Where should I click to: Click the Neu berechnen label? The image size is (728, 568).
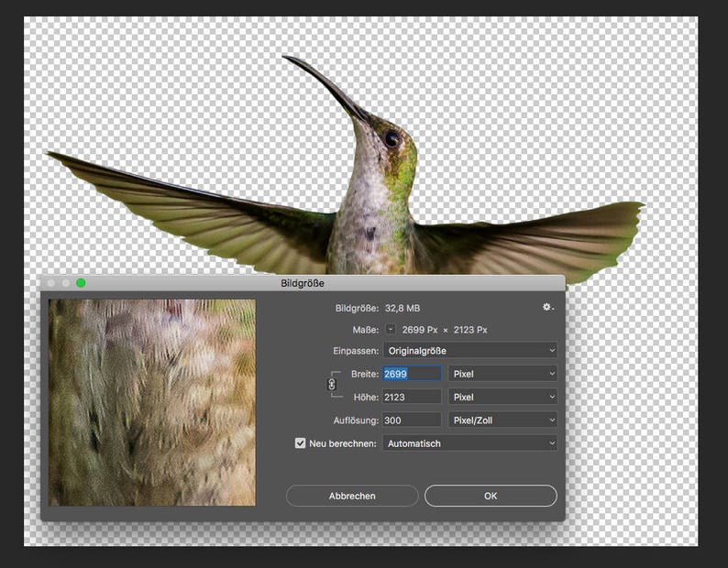[x=343, y=443]
